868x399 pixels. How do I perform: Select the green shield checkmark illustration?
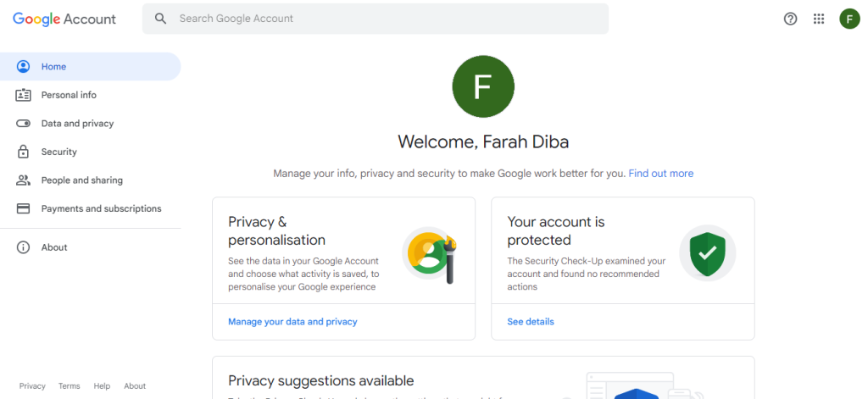tap(708, 253)
